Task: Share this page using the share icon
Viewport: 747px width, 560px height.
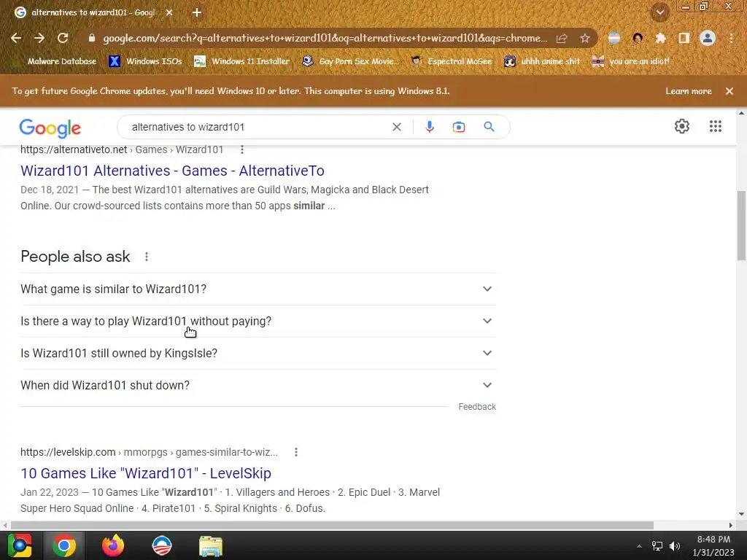Action: tap(562, 38)
